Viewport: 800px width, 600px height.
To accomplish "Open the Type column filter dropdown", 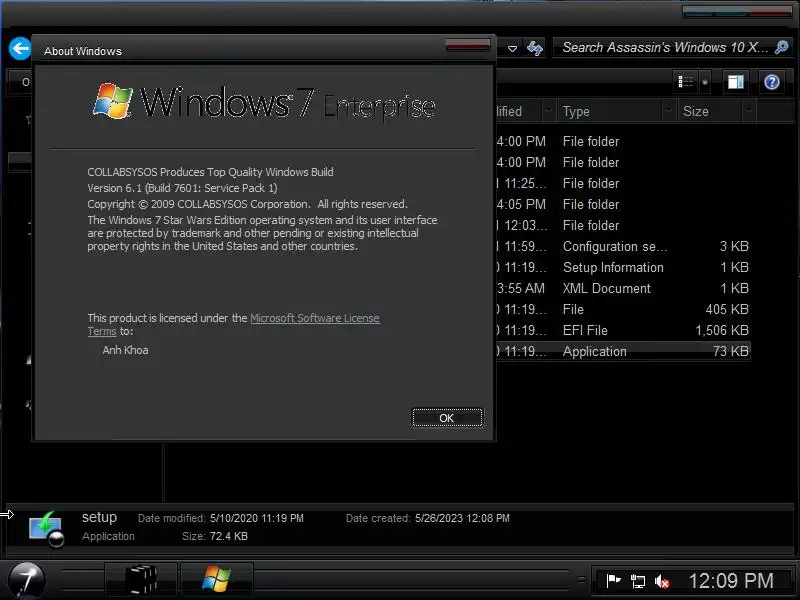I will tap(668, 110).
